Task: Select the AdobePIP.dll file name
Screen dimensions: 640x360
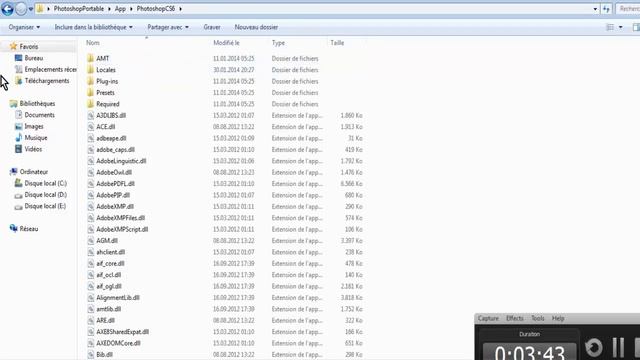Action: [x=113, y=196]
